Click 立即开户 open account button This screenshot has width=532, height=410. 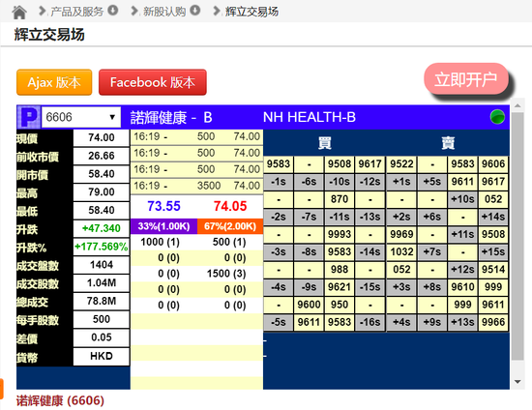(466, 79)
